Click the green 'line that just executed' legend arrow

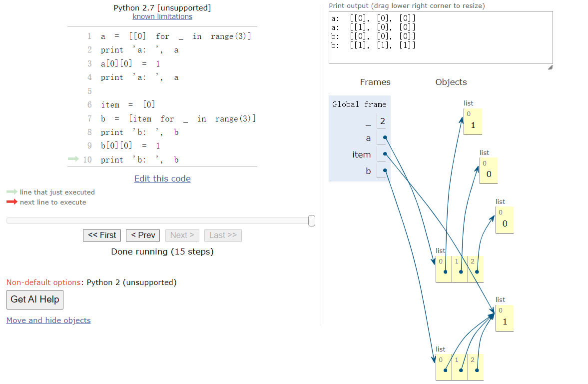(12, 192)
